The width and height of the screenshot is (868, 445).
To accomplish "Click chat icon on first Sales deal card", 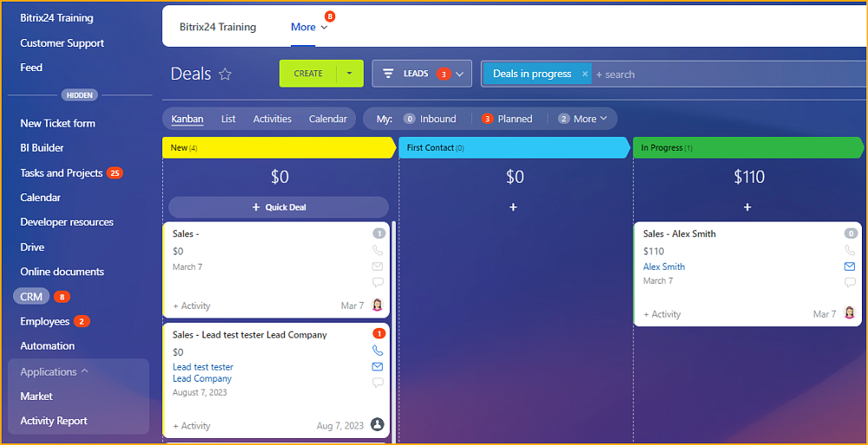I will [x=378, y=282].
